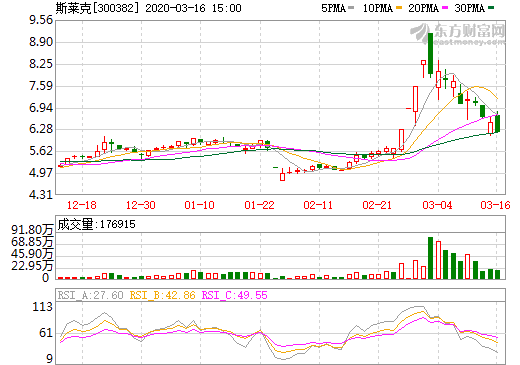
Task: Select the 10PMA legend label
Action: (x=378, y=8)
